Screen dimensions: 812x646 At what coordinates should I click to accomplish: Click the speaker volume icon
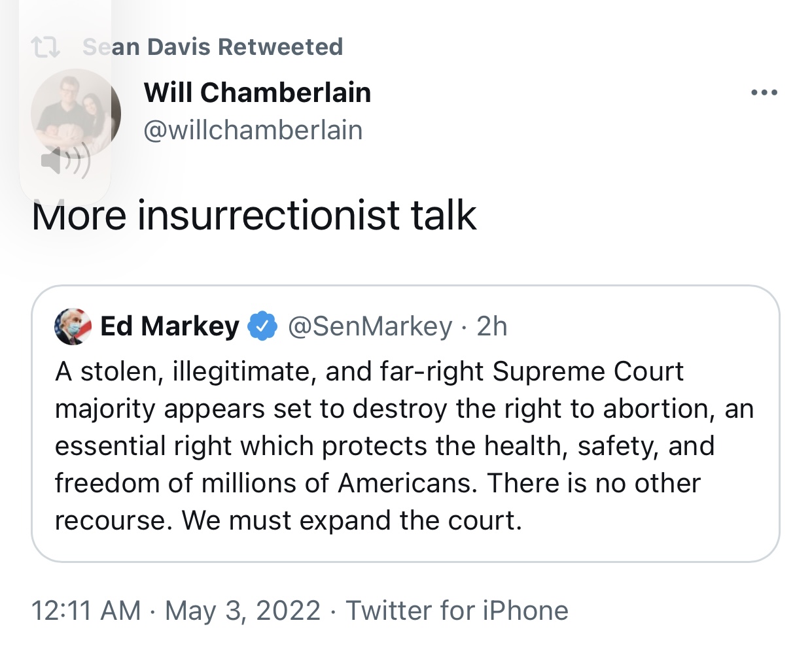65,161
